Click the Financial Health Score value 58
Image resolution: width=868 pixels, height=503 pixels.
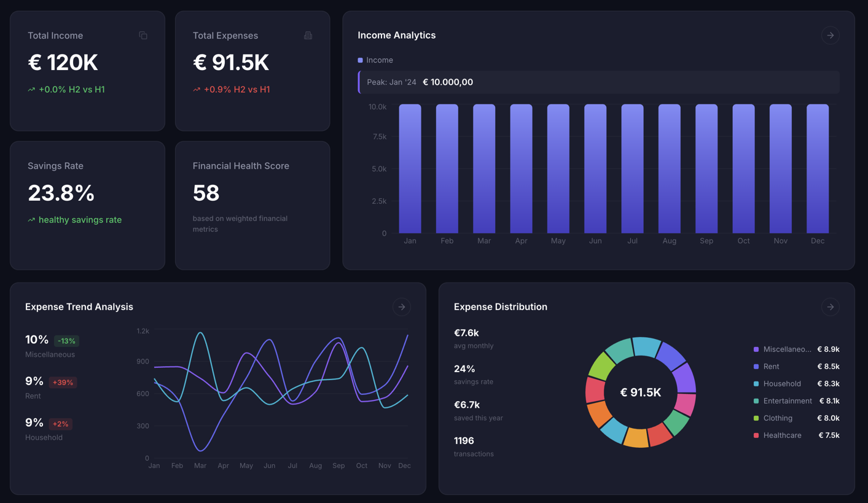click(x=206, y=193)
